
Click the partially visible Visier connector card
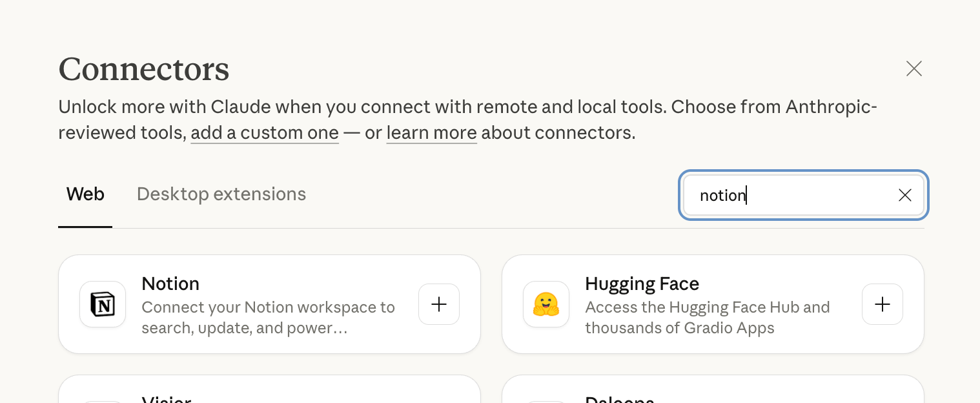pos(269,389)
